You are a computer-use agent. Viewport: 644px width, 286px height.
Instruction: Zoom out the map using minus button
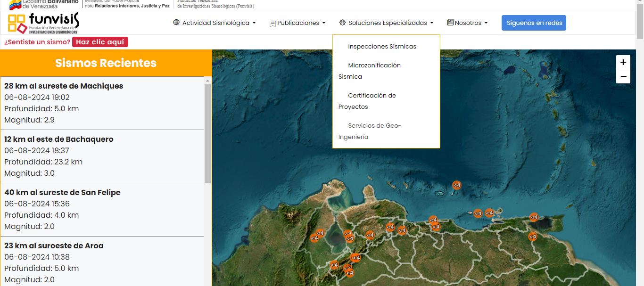[623, 76]
